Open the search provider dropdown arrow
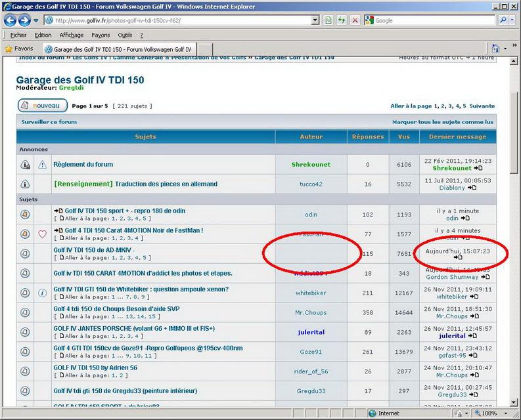This screenshot has width=521, height=420. [512, 20]
